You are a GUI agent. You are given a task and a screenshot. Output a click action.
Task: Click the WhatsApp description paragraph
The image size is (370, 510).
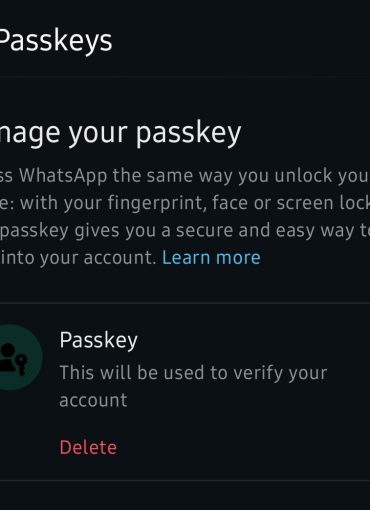click(x=185, y=216)
